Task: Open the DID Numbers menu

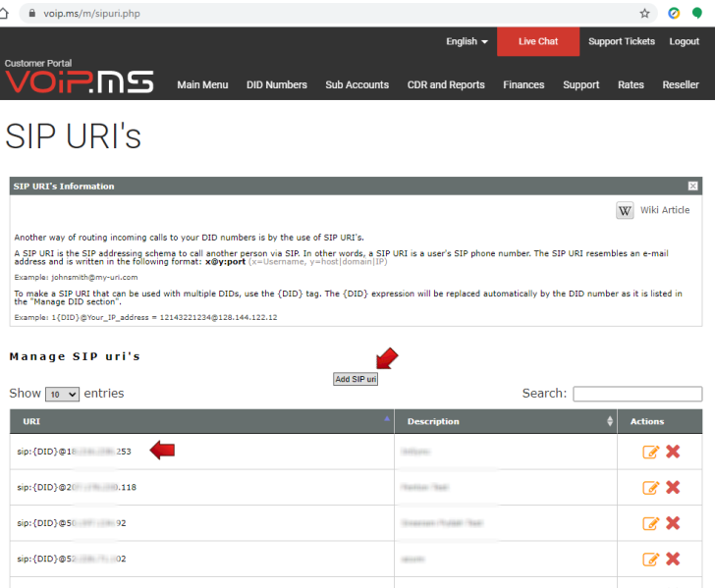Action: coord(277,84)
